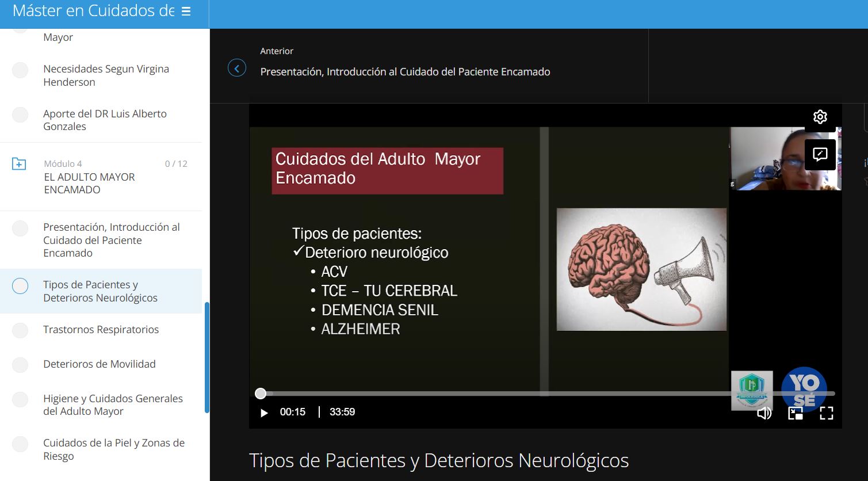The height and width of the screenshot is (481, 868).
Task: Select Cuidados de la Piel lesson
Action: (x=113, y=449)
